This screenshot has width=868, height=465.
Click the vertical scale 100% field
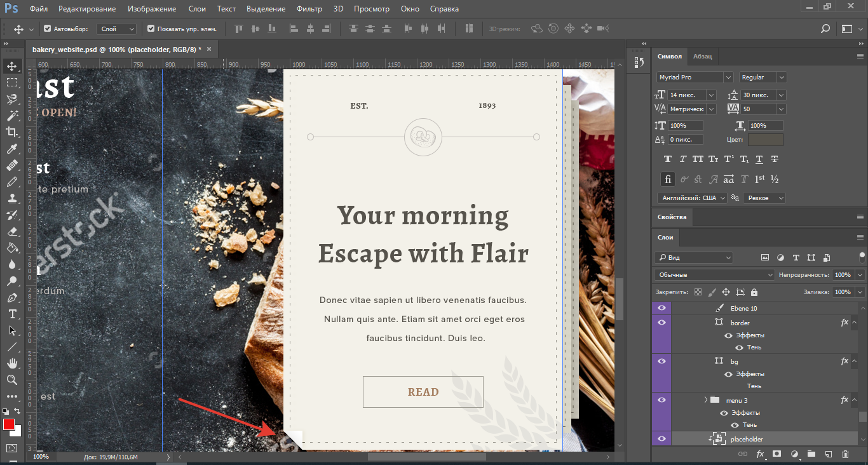coord(686,126)
